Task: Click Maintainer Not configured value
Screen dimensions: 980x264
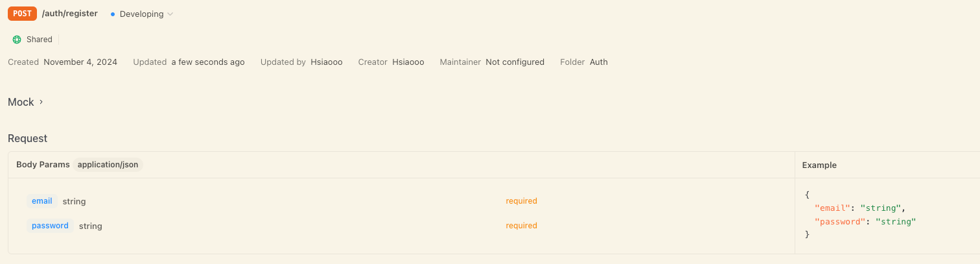Action: click(x=515, y=62)
